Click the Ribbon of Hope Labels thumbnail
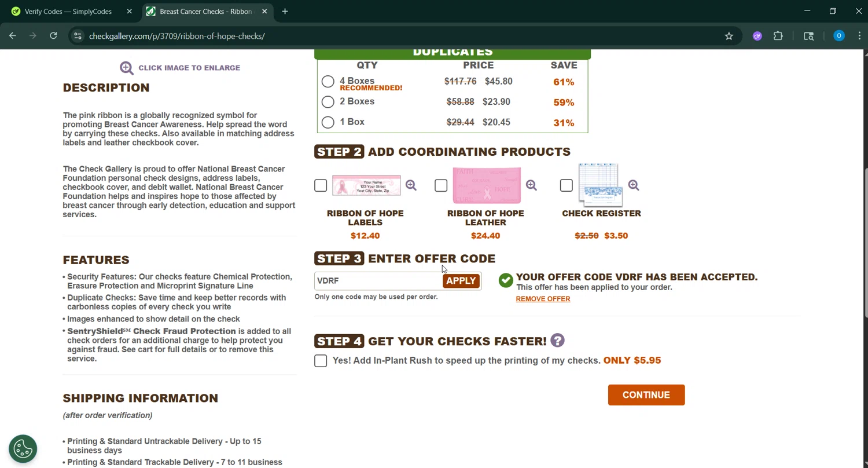 (x=366, y=185)
